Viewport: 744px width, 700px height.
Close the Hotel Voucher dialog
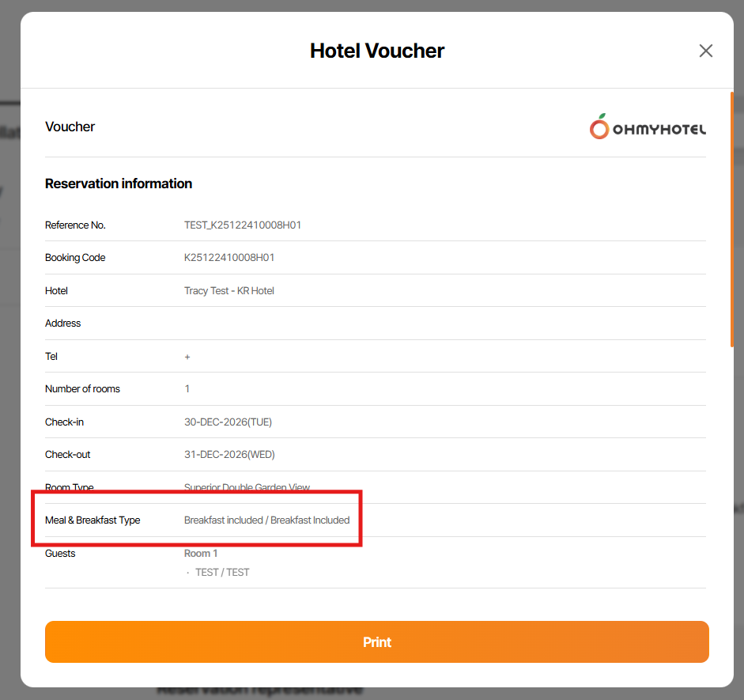click(x=706, y=51)
